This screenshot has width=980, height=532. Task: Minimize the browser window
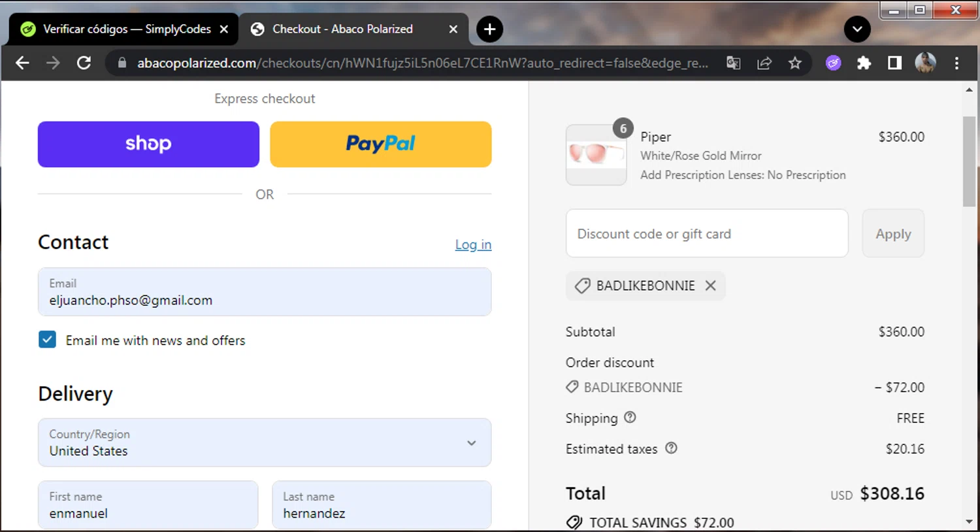[x=894, y=10]
